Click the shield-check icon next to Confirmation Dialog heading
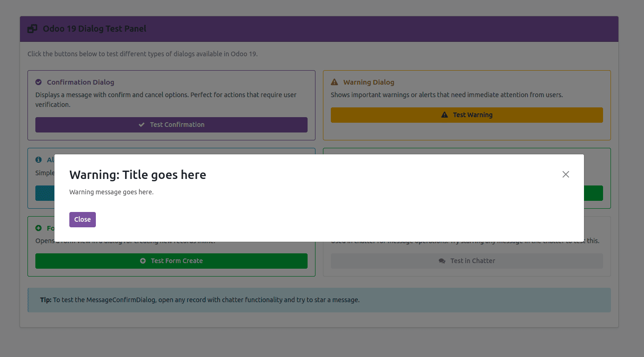 38,82
